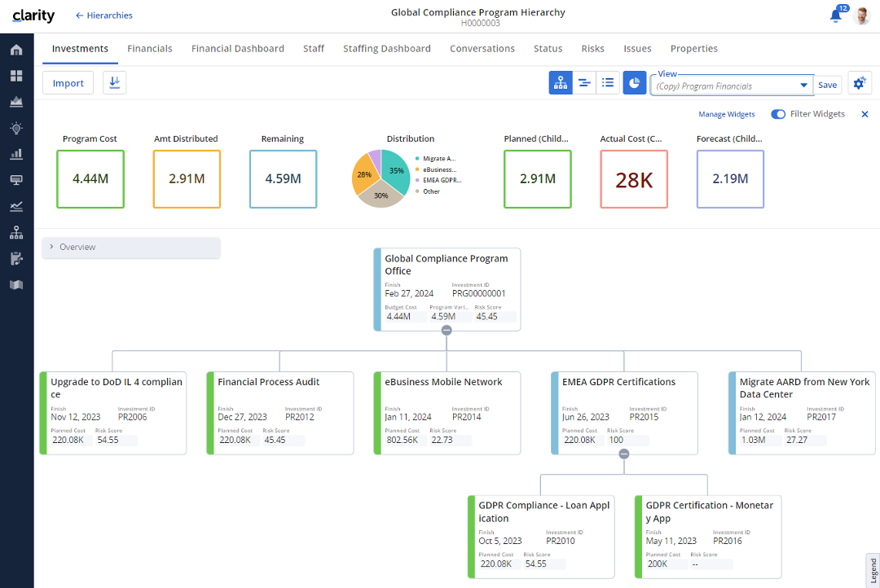The image size is (880, 588).
Task: Toggle the Filter Widgets switch
Action: (778, 115)
